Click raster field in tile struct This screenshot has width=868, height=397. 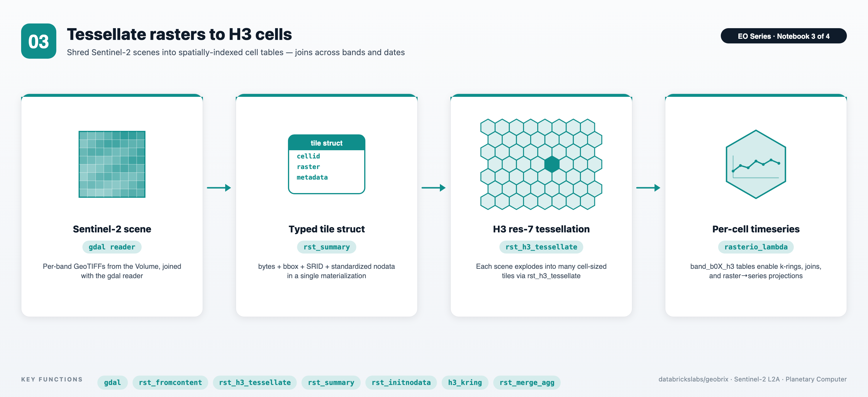point(308,167)
